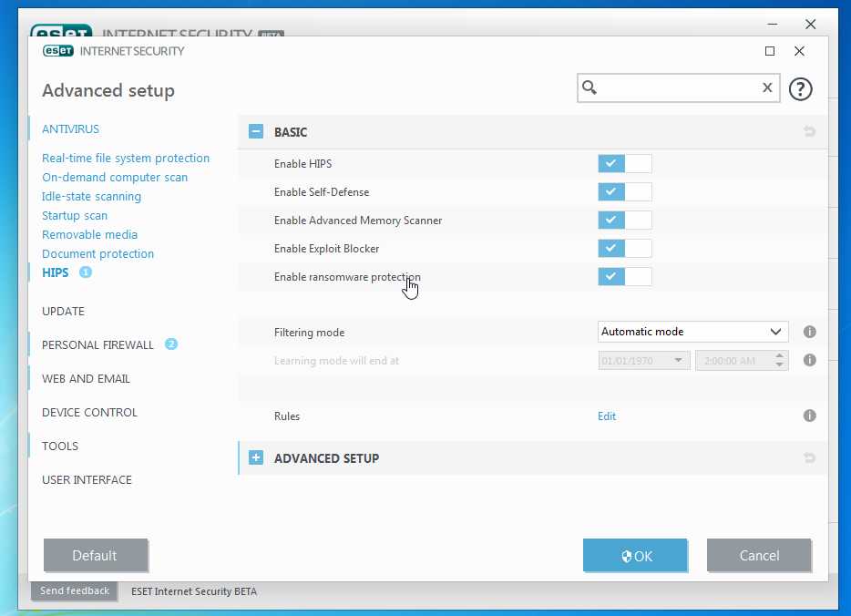This screenshot has height=616, width=851.
Task: Click the revert arrow in ADVANCED SETUP header
Action: click(809, 458)
